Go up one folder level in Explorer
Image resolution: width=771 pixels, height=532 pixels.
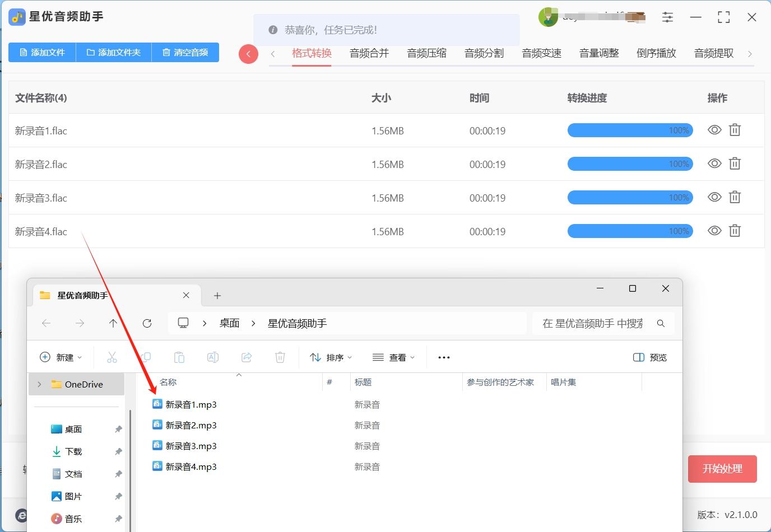[113, 323]
